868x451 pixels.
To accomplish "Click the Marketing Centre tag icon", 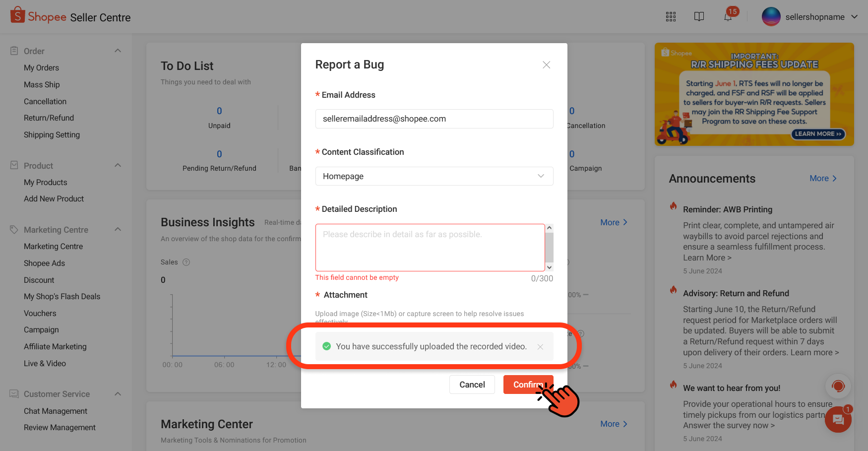I will (13, 229).
